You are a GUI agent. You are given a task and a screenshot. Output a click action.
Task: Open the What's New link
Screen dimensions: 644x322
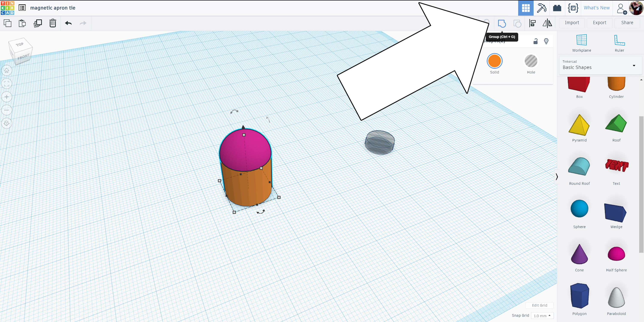(597, 8)
